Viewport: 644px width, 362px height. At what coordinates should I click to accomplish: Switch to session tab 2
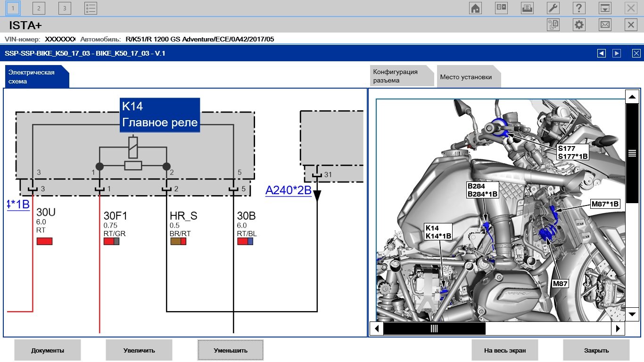(x=39, y=8)
